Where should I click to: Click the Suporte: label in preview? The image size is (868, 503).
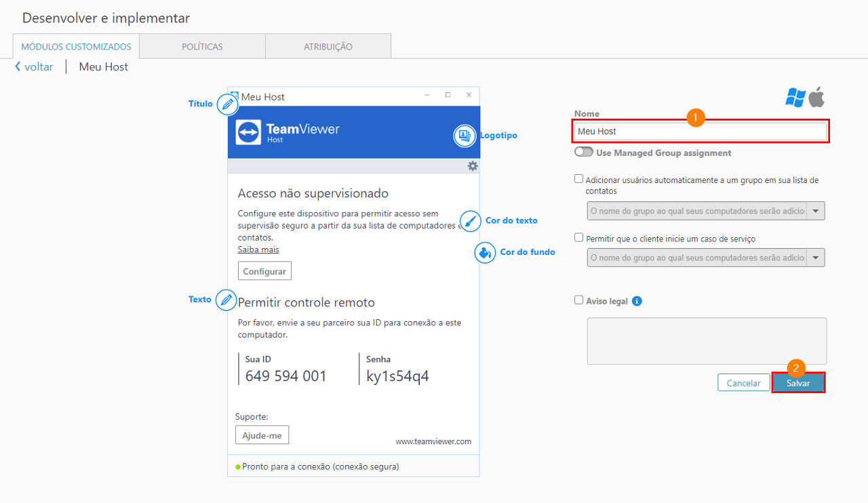pos(252,417)
